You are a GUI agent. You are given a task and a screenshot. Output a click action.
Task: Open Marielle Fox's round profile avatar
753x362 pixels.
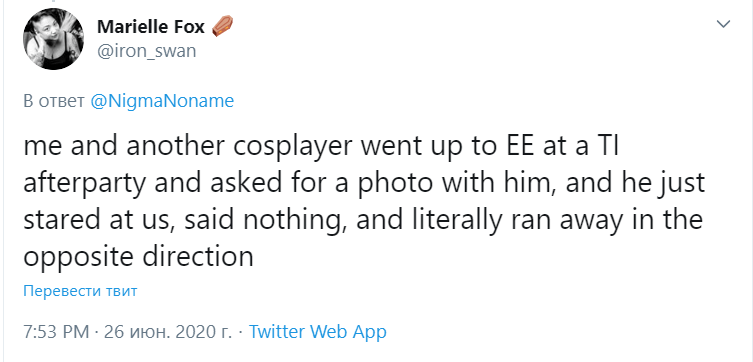tap(53, 39)
